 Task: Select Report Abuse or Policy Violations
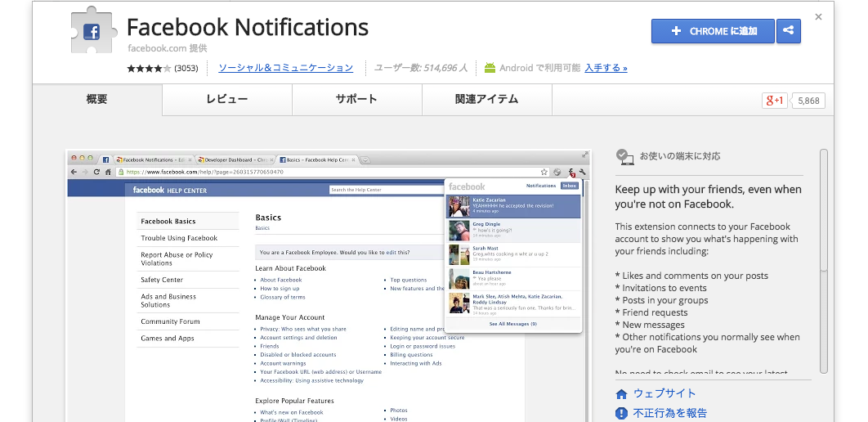pyautogui.click(x=177, y=258)
